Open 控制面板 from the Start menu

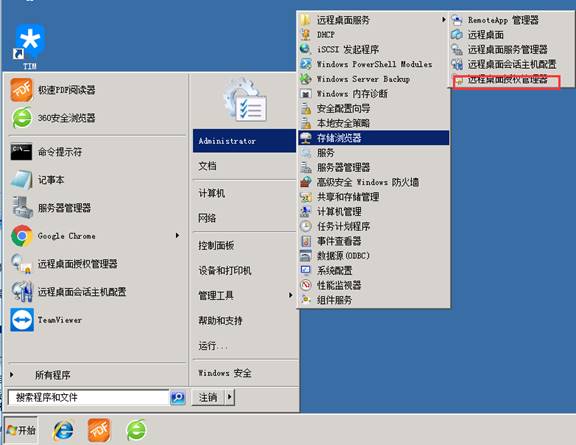point(244,245)
